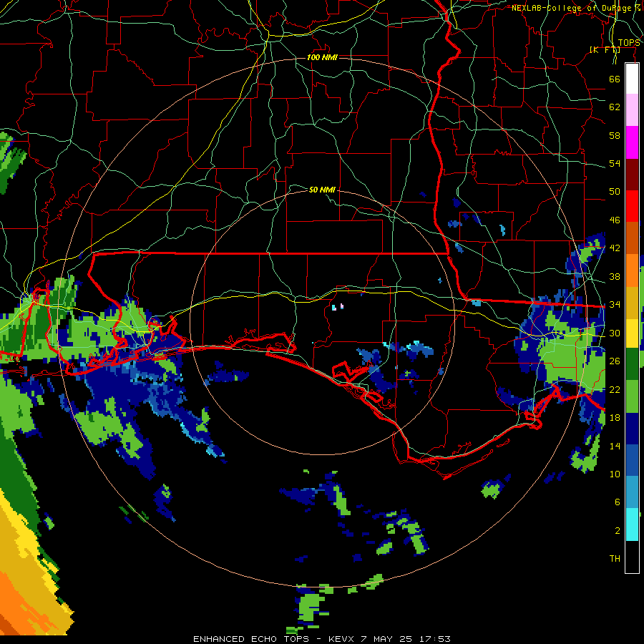The width and height of the screenshot is (644, 644).
Task: Click the navy 22 kft legend swatch
Action: 632,428
